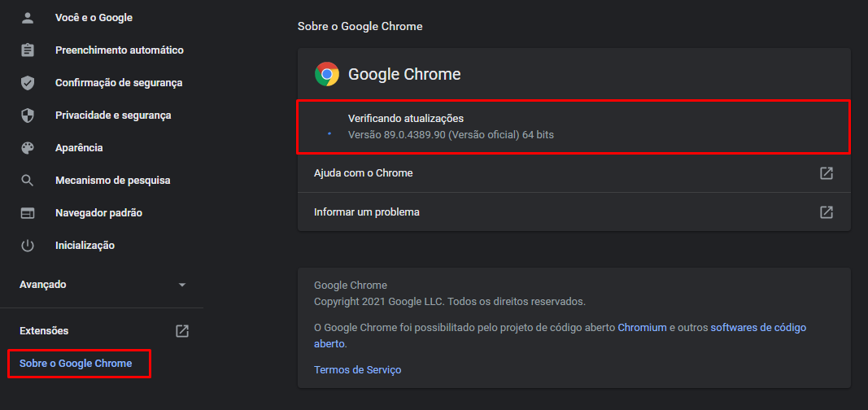868x410 pixels.
Task: Expand the Avançado section arrow
Action: coord(182,285)
